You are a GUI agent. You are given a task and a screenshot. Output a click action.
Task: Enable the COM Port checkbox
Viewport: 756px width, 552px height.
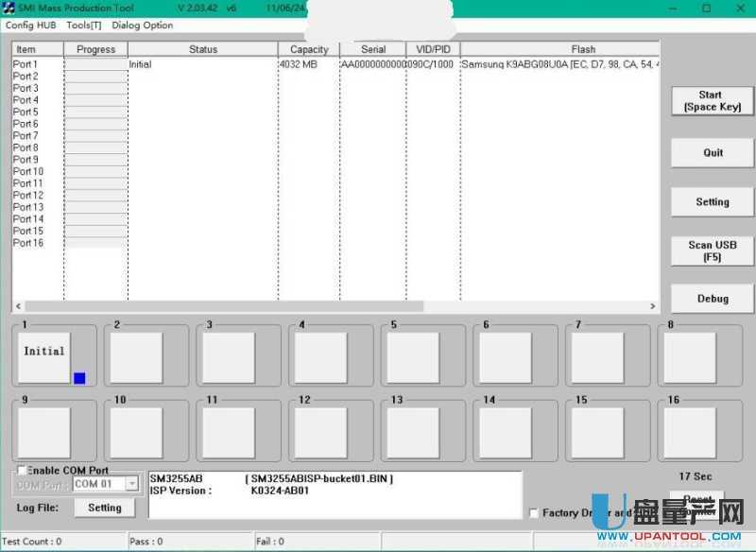click(21, 471)
